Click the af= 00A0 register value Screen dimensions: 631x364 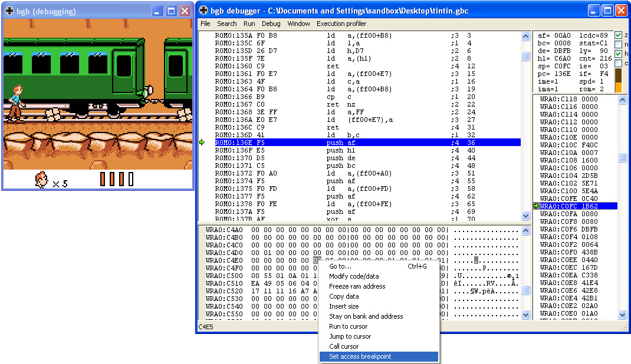pos(554,35)
